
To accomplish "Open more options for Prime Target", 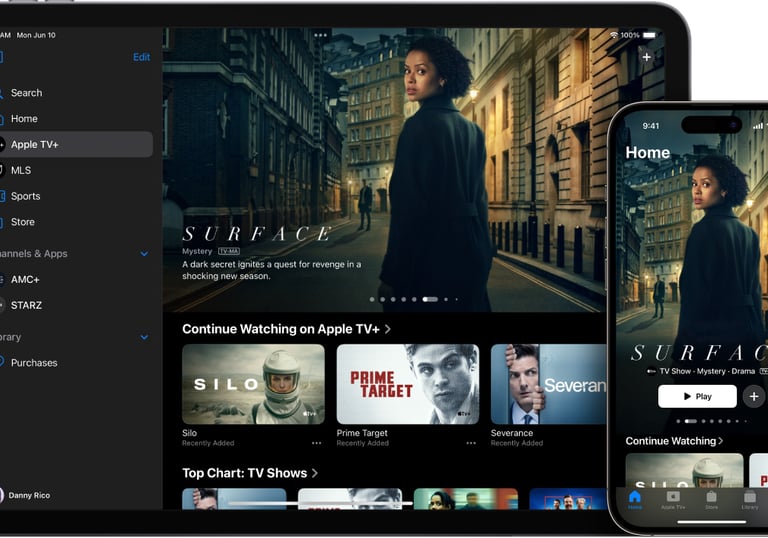I will [x=471, y=443].
